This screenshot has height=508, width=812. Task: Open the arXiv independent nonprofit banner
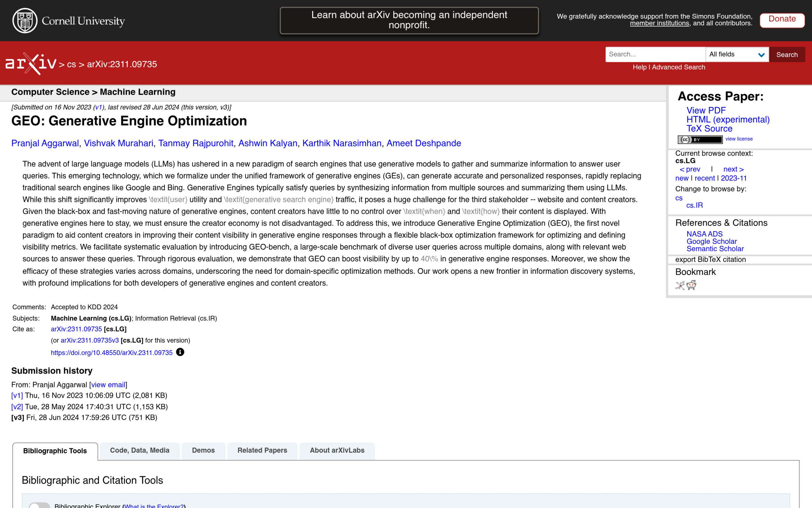(x=409, y=20)
